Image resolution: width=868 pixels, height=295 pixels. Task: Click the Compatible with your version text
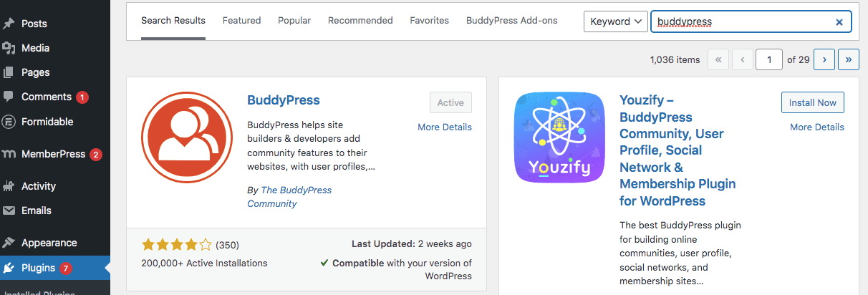click(395, 269)
